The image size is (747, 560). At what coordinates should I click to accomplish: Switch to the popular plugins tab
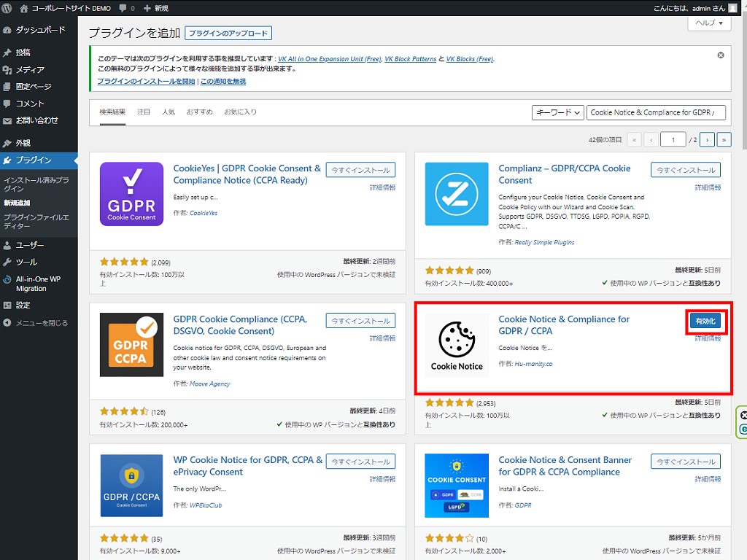coord(169,112)
